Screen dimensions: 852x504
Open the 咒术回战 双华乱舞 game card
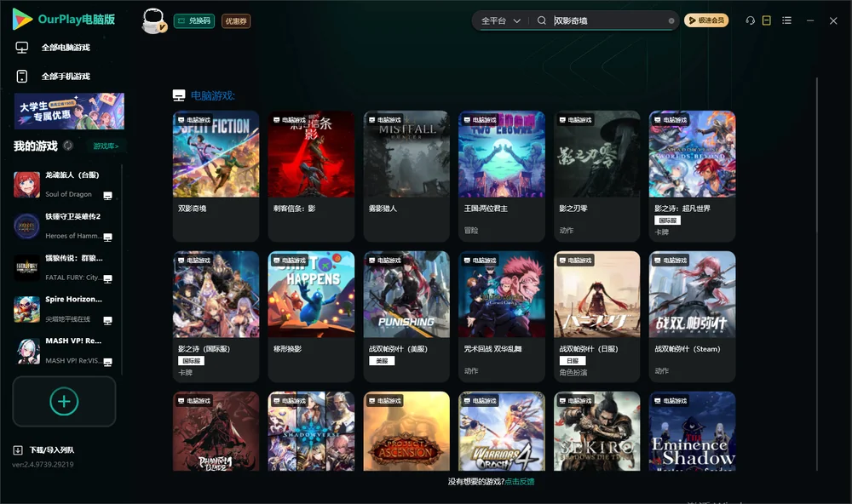click(x=502, y=317)
